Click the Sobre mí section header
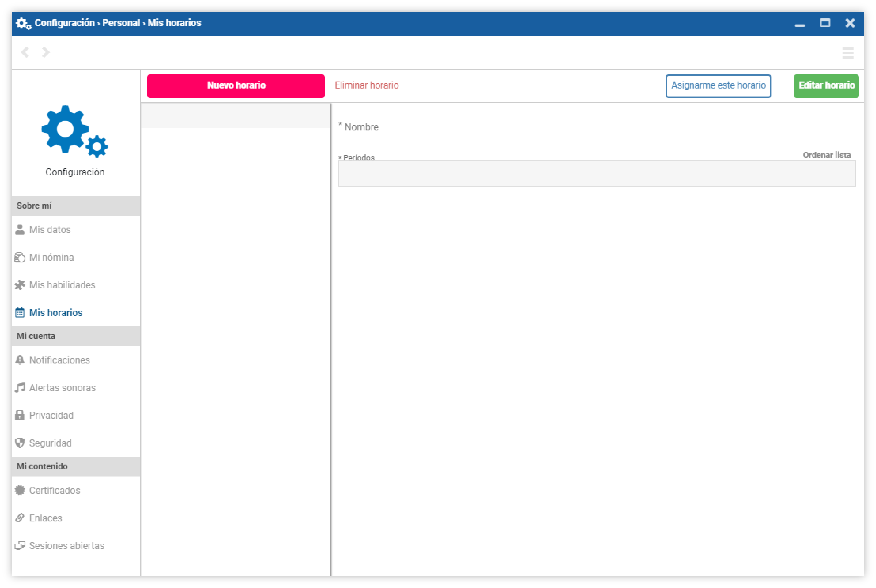 [x=76, y=206]
